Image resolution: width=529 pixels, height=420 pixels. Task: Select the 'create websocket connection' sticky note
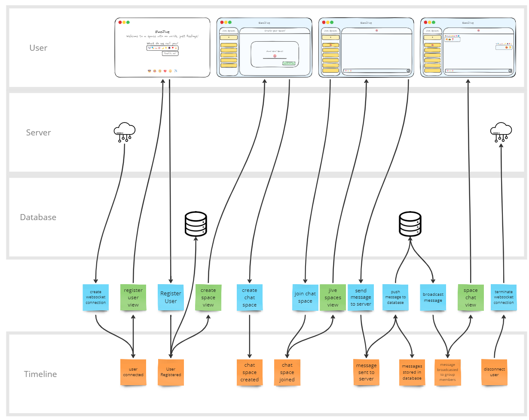(95, 297)
